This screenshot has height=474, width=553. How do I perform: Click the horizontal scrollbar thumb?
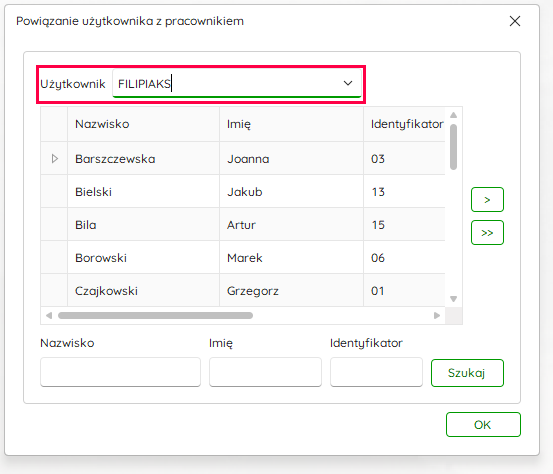156,315
